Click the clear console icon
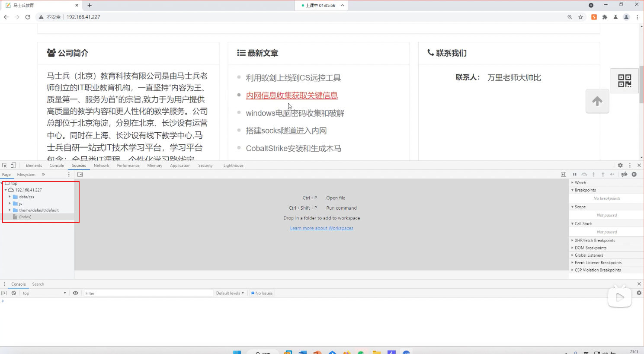Screen dimensions: 644x354 coord(14,293)
